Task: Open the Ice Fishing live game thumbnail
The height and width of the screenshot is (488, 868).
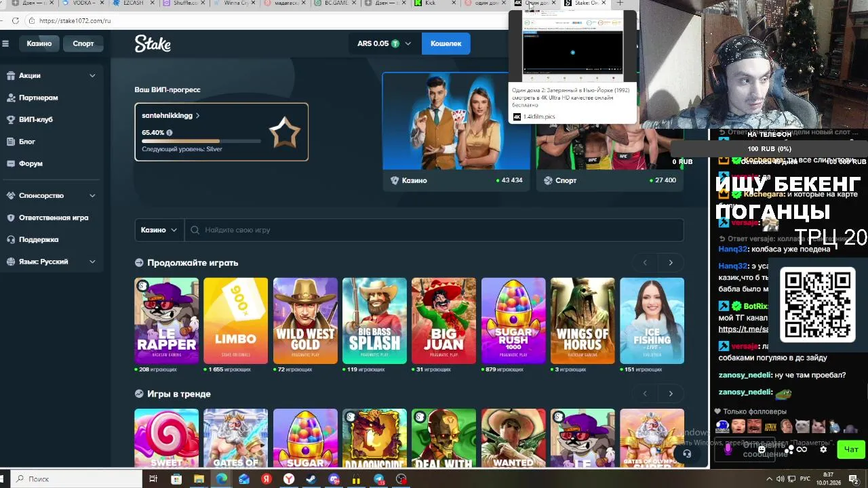Action: pos(652,321)
